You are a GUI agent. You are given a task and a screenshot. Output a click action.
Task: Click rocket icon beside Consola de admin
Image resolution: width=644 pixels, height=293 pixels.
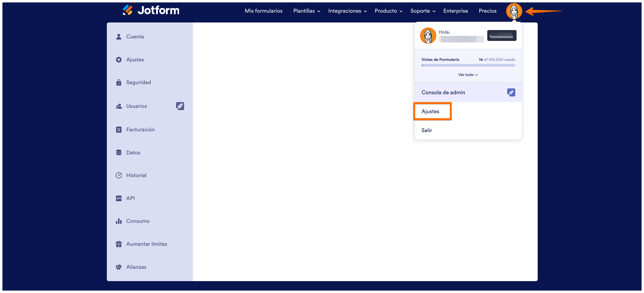[511, 92]
